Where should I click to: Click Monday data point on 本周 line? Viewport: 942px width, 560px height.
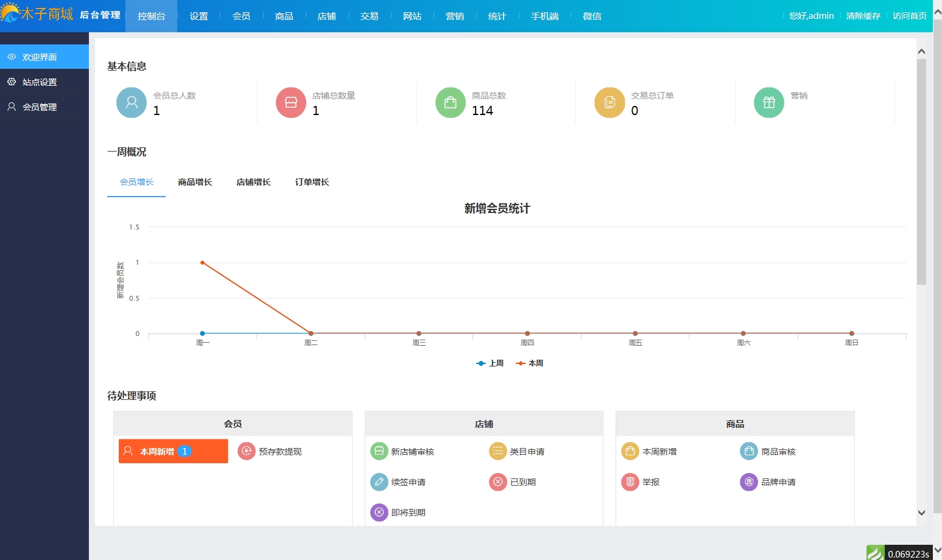tap(202, 262)
